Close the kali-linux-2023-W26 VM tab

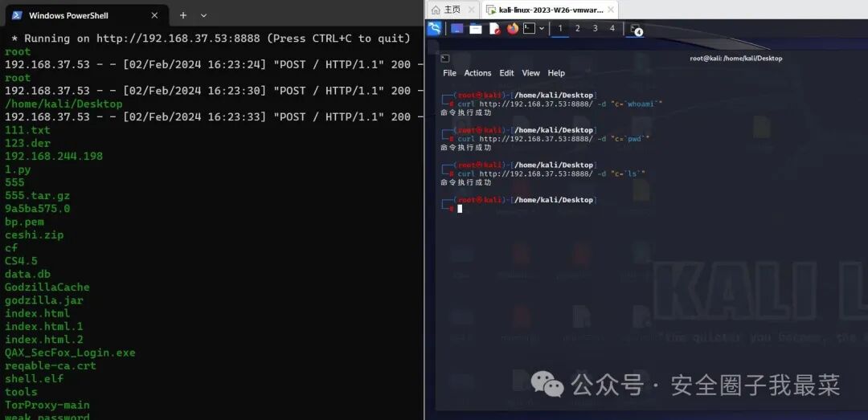click(x=611, y=10)
